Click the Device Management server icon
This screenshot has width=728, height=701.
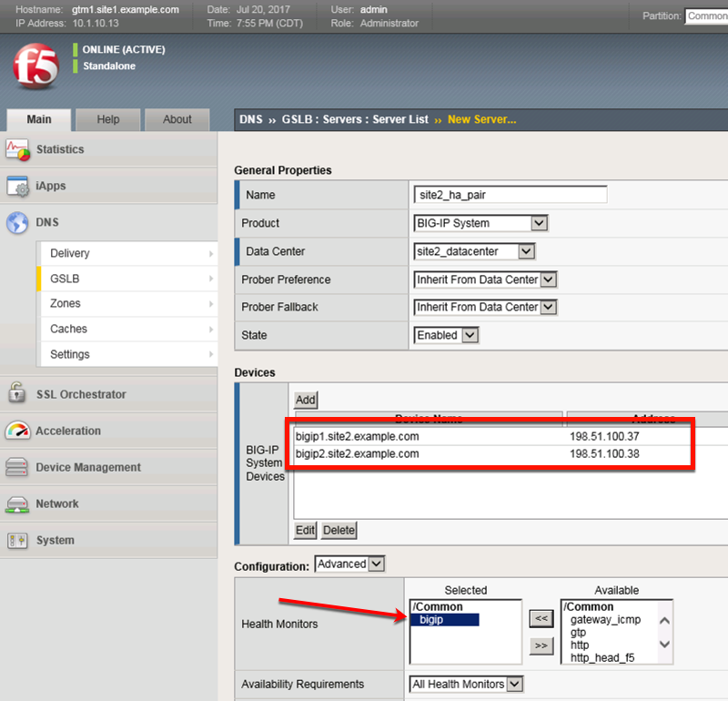click(x=16, y=467)
